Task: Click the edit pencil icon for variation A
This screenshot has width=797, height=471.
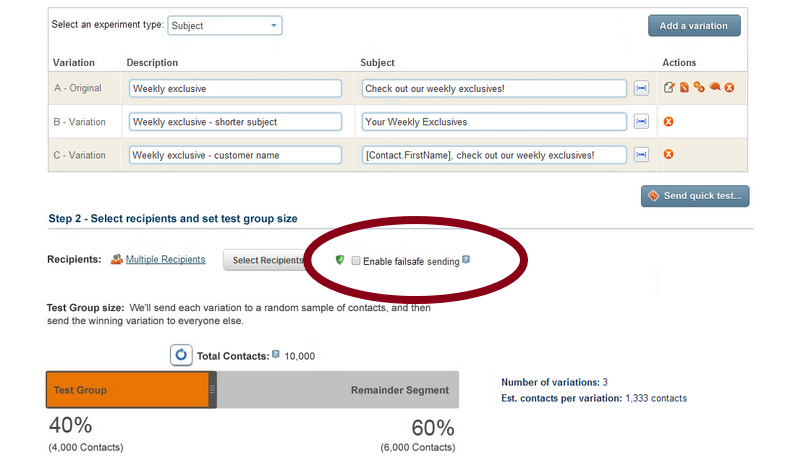Action: click(669, 87)
